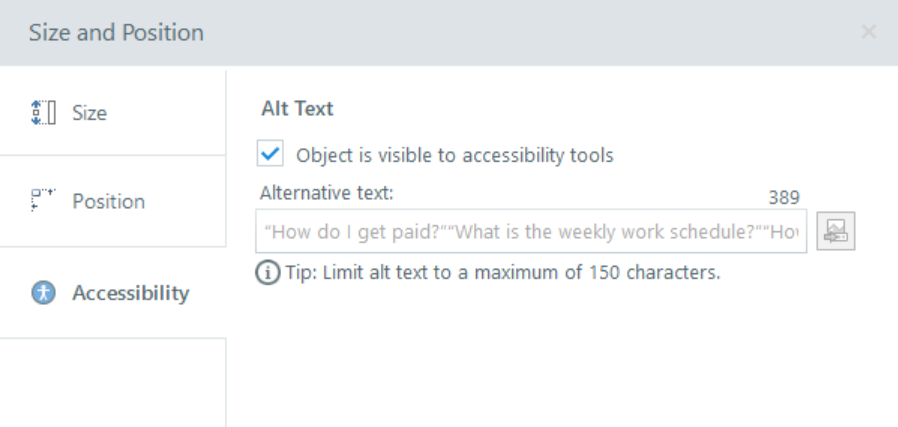Click the 'Size and Position' dialog title
The image size is (898, 427).
click(x=116, y=32)
